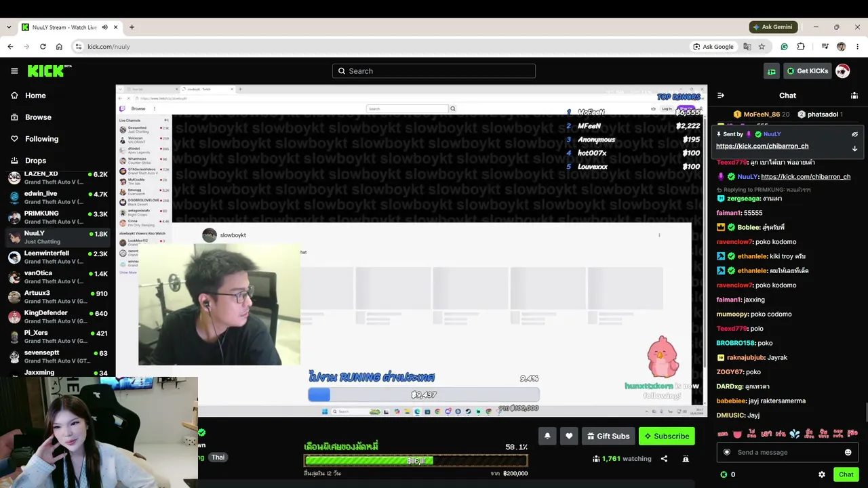Open the pinned kick.com/chibarron_ch link
Viewport: 868px width, 488px height.
click(762, 146)
